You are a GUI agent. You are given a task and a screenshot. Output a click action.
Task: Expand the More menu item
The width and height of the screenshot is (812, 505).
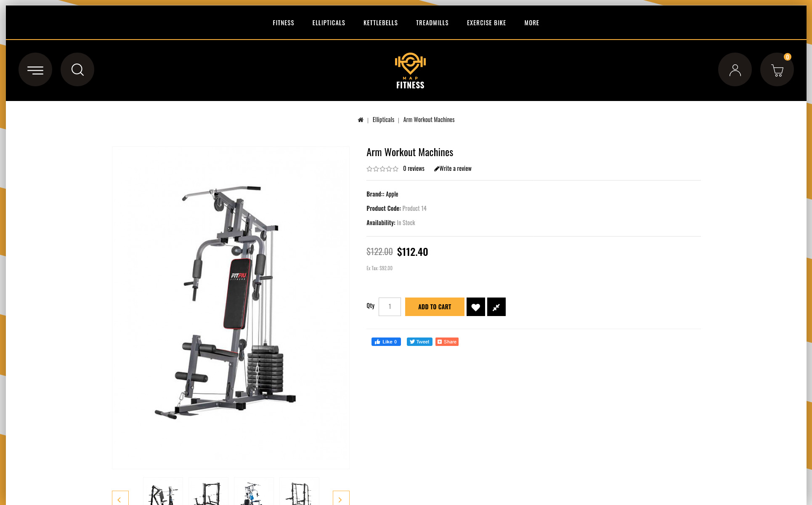(x=532, y=23)
